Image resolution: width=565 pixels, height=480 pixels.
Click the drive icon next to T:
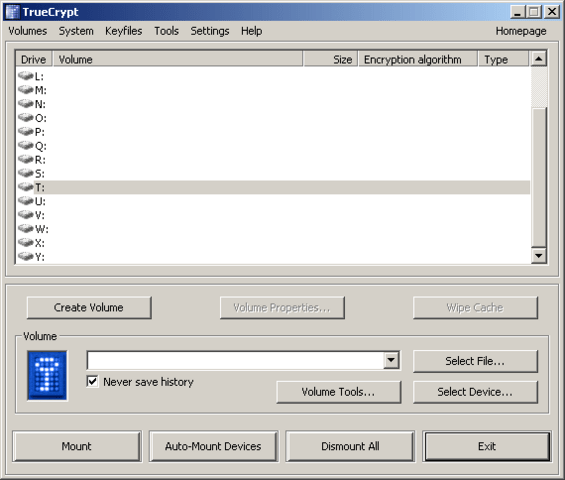[26, 187]
